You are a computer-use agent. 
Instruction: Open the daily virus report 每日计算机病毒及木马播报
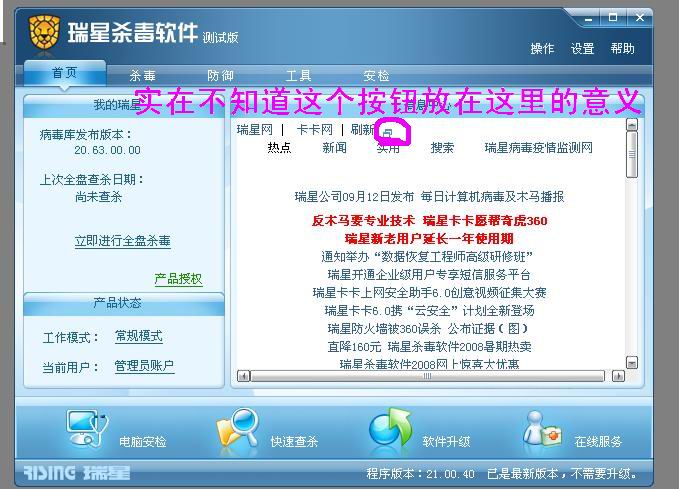(x=492, y=197)
